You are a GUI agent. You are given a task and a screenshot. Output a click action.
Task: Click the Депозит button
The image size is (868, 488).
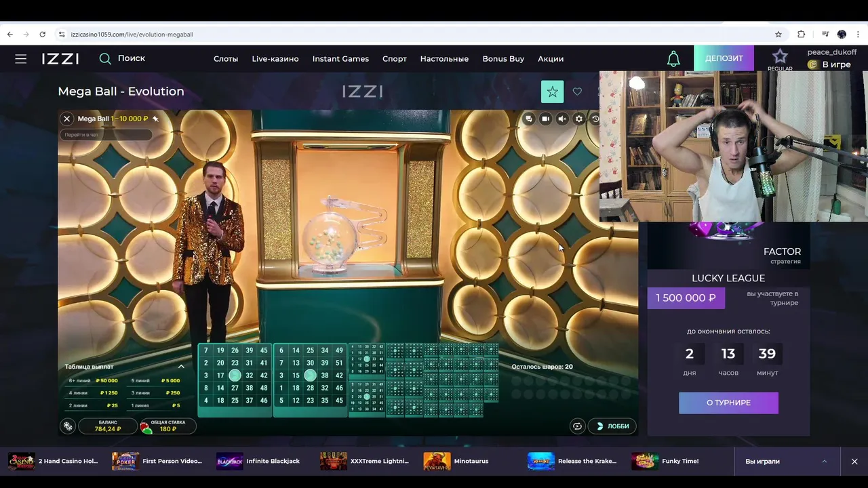[x=724, y=58]
